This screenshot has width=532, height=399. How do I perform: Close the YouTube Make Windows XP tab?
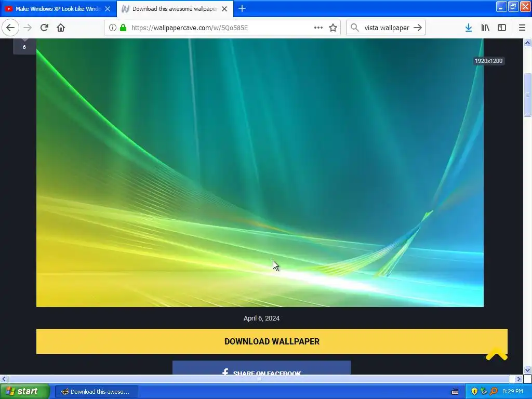[x=108, y=9]
